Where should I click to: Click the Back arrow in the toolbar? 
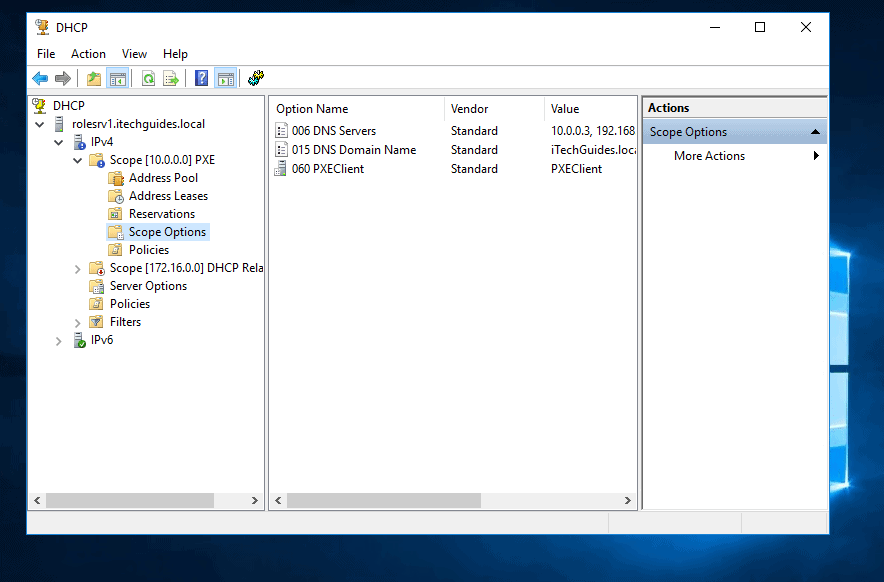point(40,78)
